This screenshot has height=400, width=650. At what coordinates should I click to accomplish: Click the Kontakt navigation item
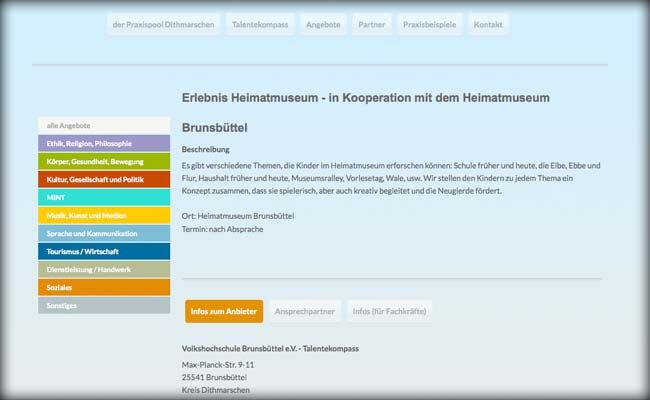(488, 24)
